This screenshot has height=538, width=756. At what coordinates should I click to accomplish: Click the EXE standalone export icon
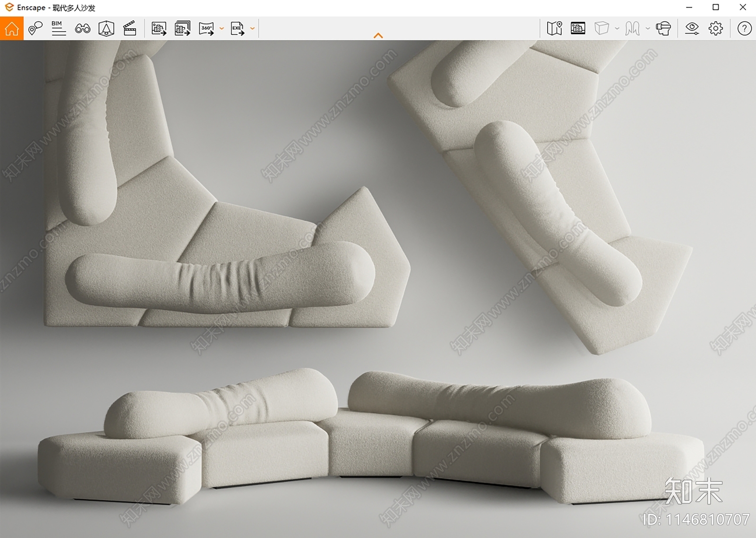(x=238, y=28)
